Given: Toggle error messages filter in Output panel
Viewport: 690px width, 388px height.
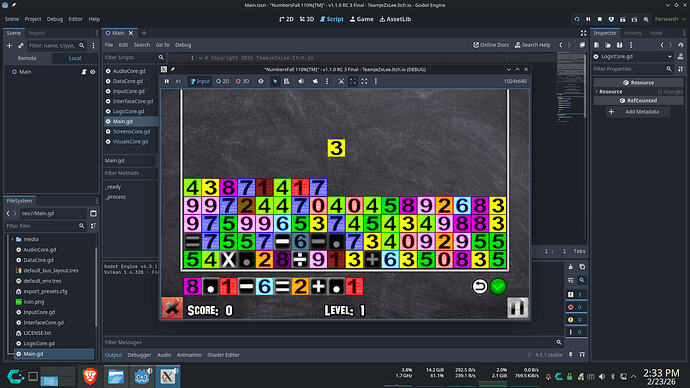Looking at the screenshot, I should click(x=575, y=307).
